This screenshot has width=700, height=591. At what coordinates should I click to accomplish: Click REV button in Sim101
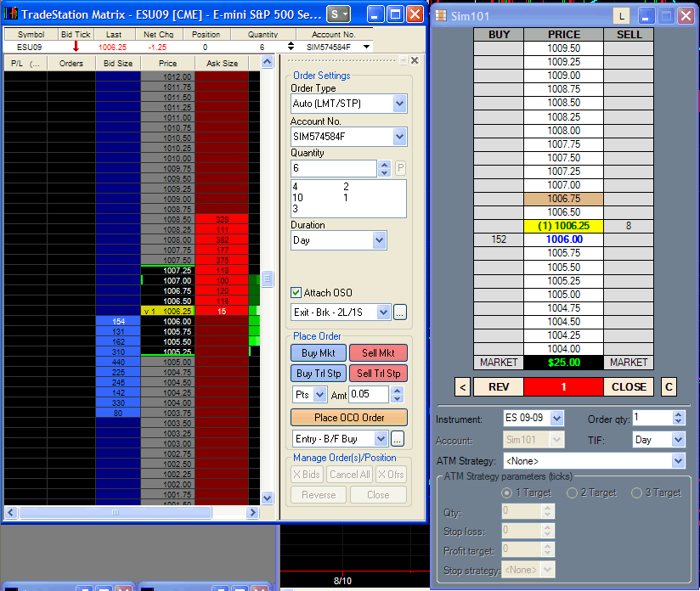(x=499, y=387)
